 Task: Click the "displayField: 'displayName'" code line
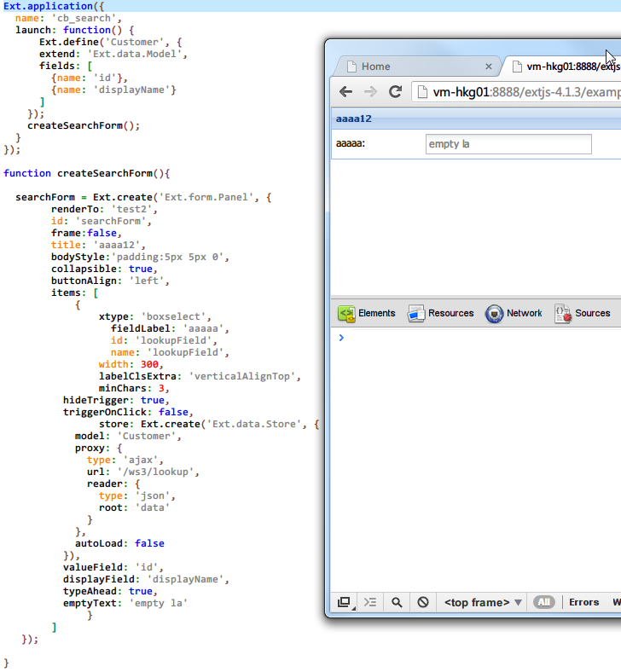pyautogui.click(x=146, y=579)
